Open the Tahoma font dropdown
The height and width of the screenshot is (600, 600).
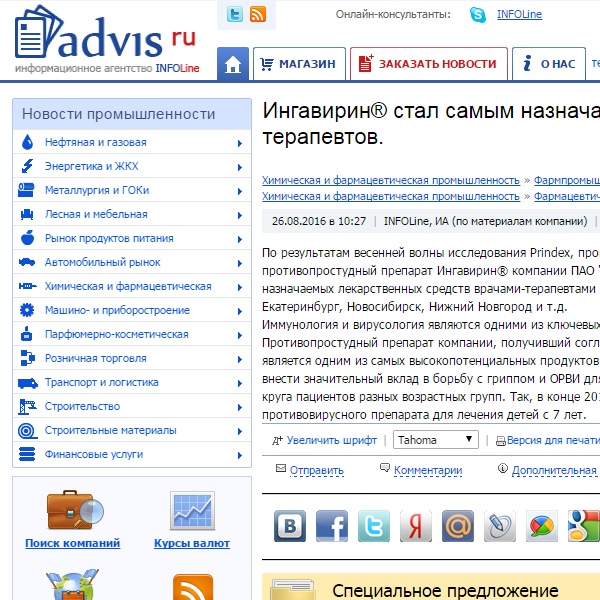(435, 440)
